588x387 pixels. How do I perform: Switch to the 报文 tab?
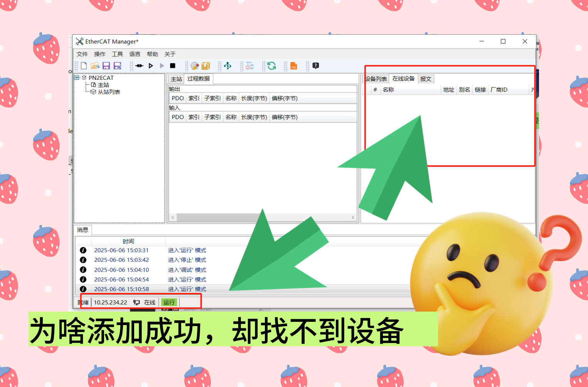[426, 79]
